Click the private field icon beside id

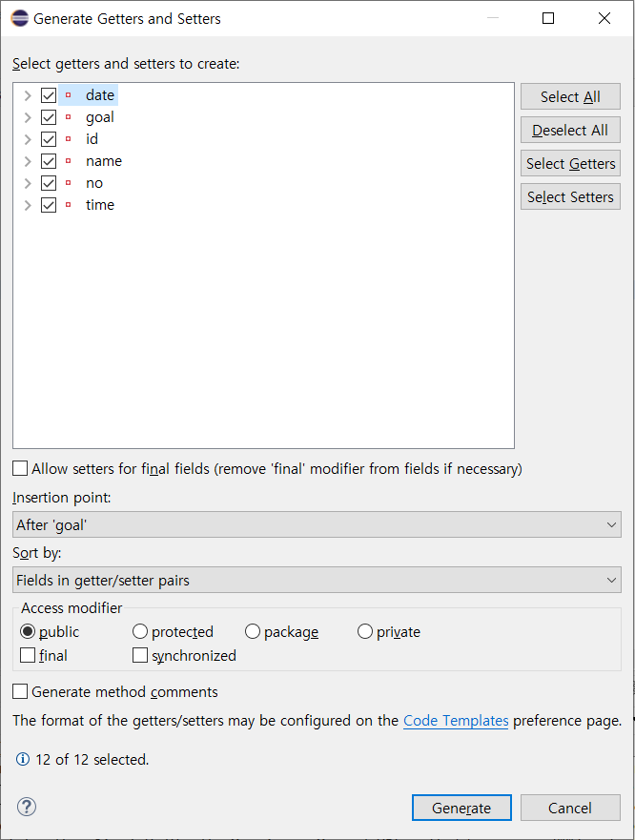[x=68, y=139]
